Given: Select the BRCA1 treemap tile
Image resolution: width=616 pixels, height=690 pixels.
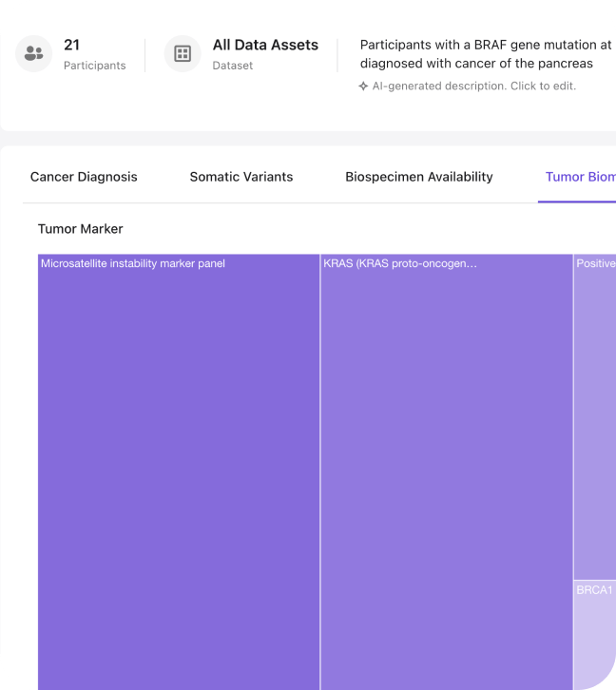Looking at the screenshot, I should pos(595,635).
